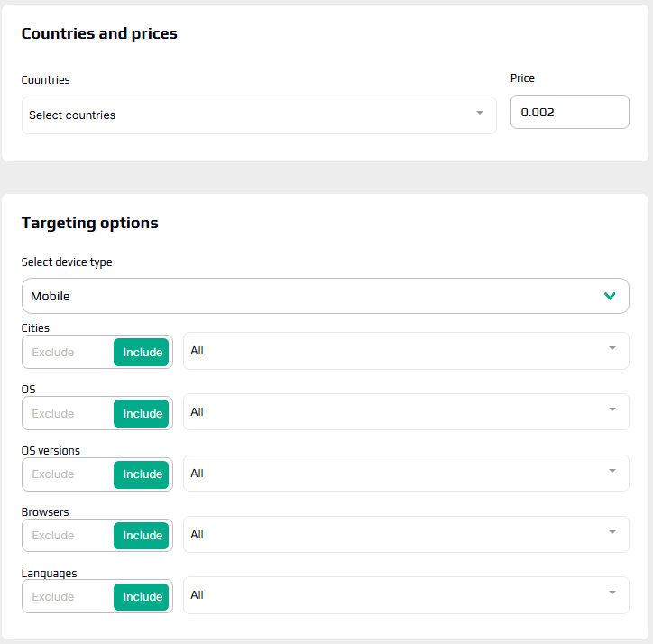This screenshot has width=653, height=644.
Task: Click the Include button for Languages
Action: (143, 596)
